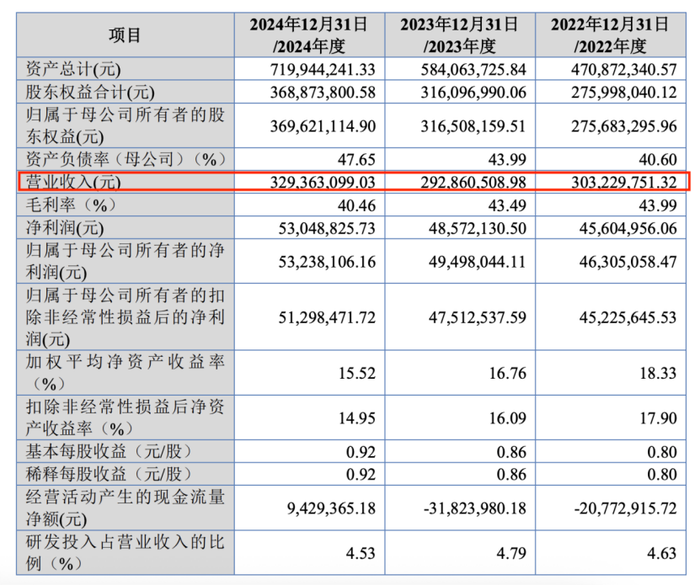Image resolution: width=700 pixels, height=585 pixels.
Task: Click 2022 revenue value 303,229,751.32
Action: tap(624, 182)
